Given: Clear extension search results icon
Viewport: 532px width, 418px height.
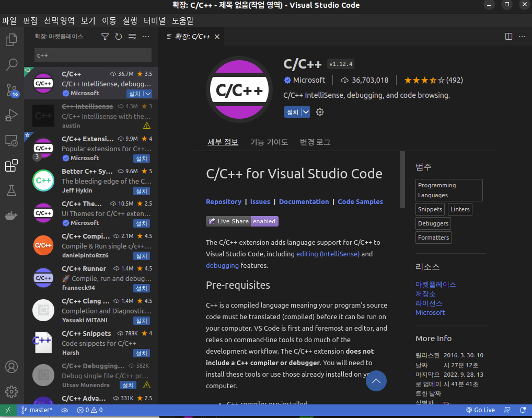Looking at the screenshot, I should pyautogui.click(x=132, y=37).
